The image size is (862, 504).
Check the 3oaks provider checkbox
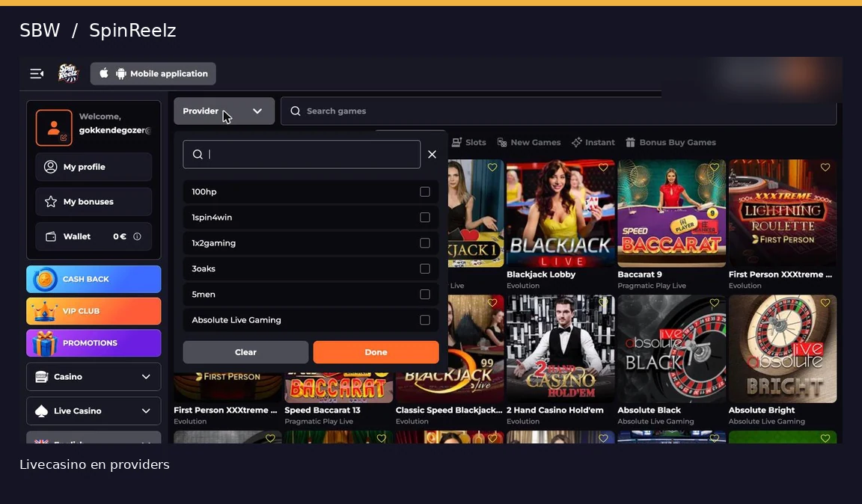(425, 268)
